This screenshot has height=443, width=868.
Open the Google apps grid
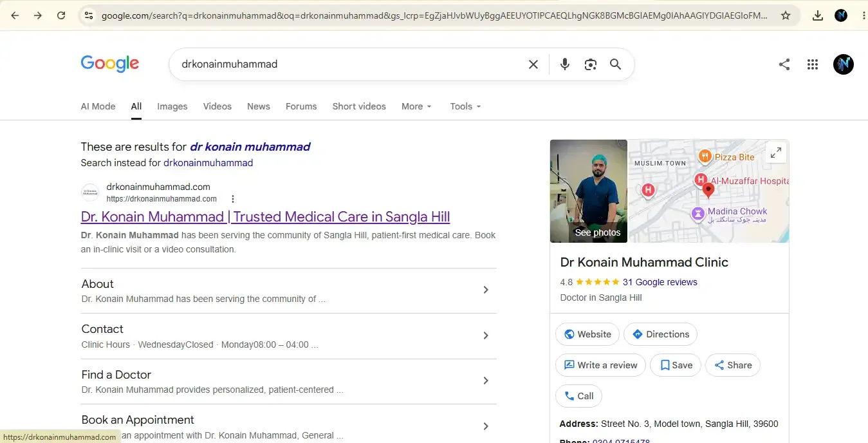(x=813, y=64)
